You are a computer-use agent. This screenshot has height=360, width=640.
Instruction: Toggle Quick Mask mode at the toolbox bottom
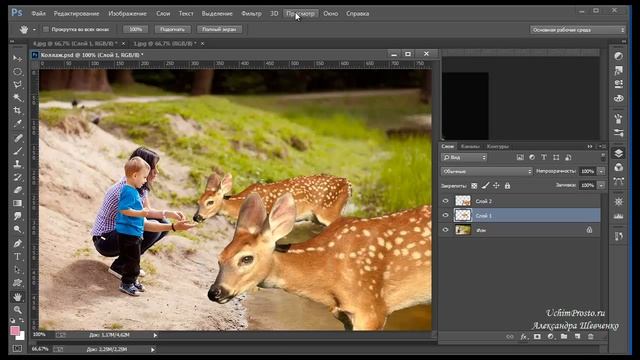17,348
